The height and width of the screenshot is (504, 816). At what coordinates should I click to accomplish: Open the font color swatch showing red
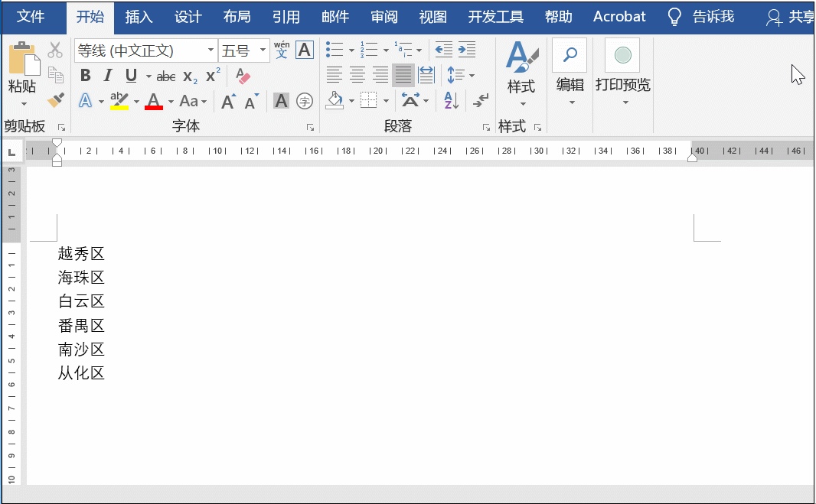tap(153, 100)
